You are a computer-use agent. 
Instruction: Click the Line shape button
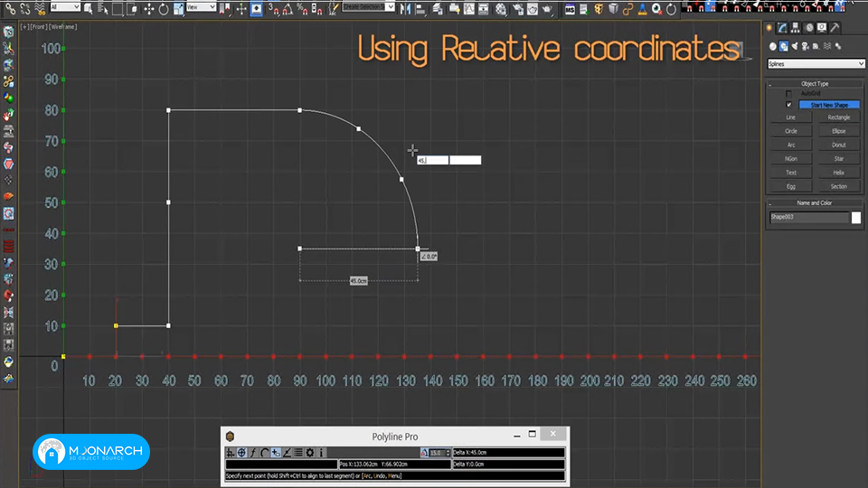(791, 117)
